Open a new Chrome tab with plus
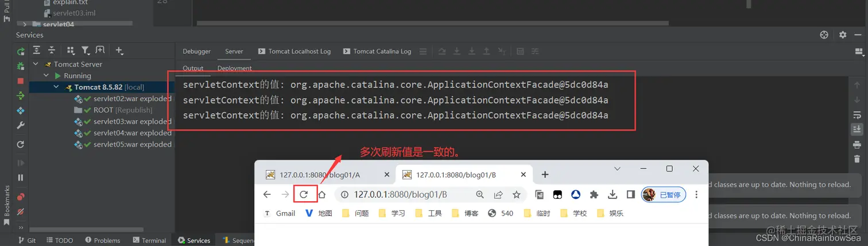This screenshot has height=246, width=868. [545, 174]
